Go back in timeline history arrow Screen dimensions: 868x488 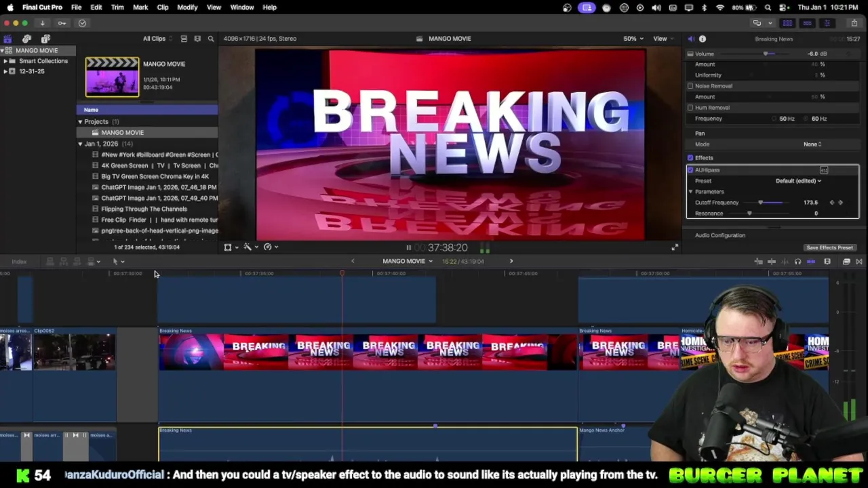[353, 262]
